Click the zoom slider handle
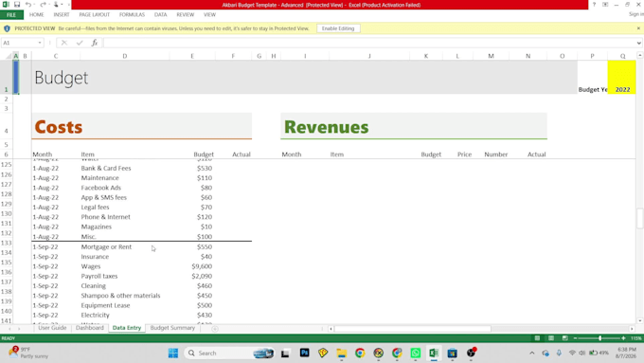Image resolution: width=644 pixels, height=363 pixels. [x=600, y=338]
